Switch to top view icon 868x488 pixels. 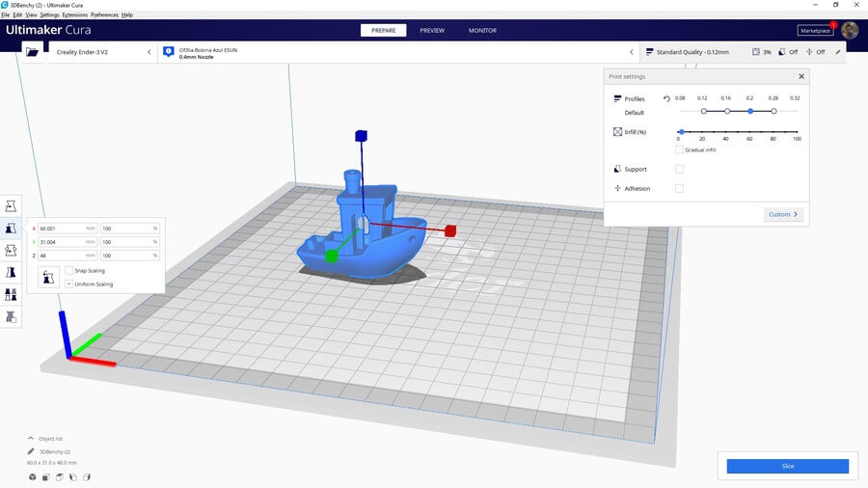(59, 477)
